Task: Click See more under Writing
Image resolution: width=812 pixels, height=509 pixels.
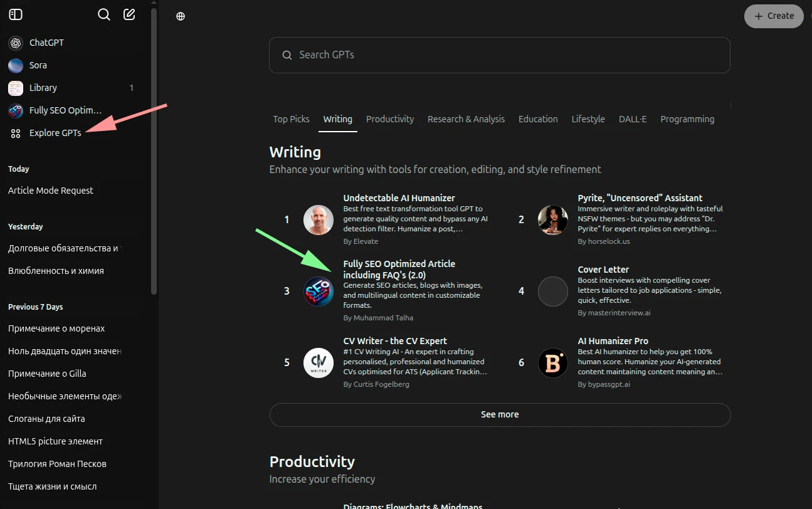Action: pos(500,414)
